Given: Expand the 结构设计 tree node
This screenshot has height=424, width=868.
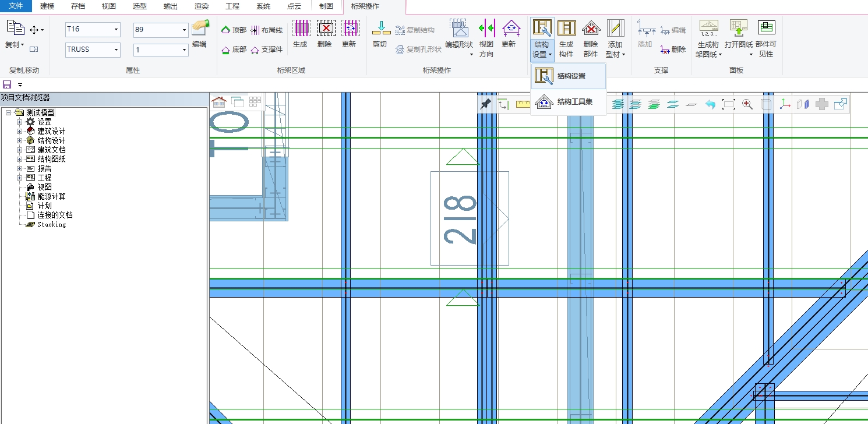Looking at the screenshot, I should (19, 140).
